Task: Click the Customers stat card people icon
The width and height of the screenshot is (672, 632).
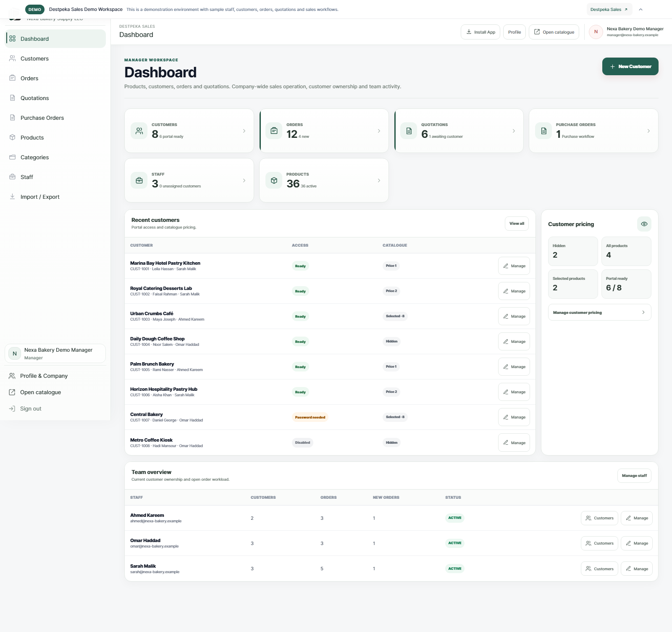Action: pyautogui.click(x=139, y=131)
